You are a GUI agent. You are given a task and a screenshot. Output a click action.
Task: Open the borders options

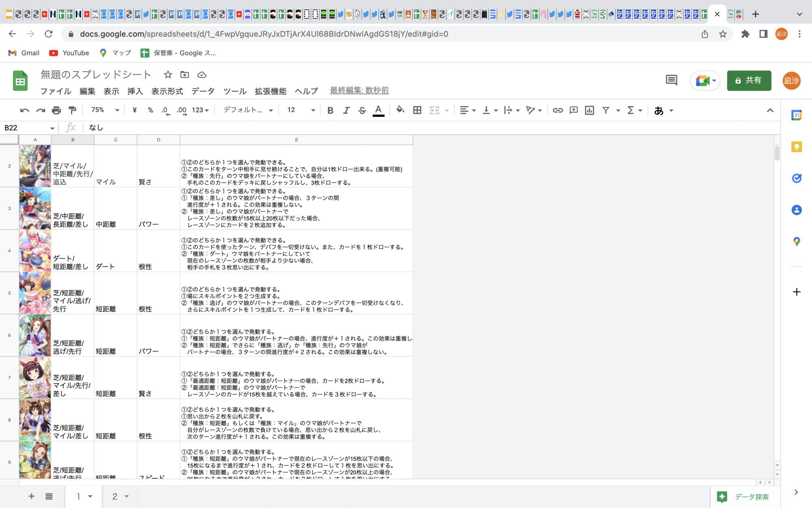[417, 110]
